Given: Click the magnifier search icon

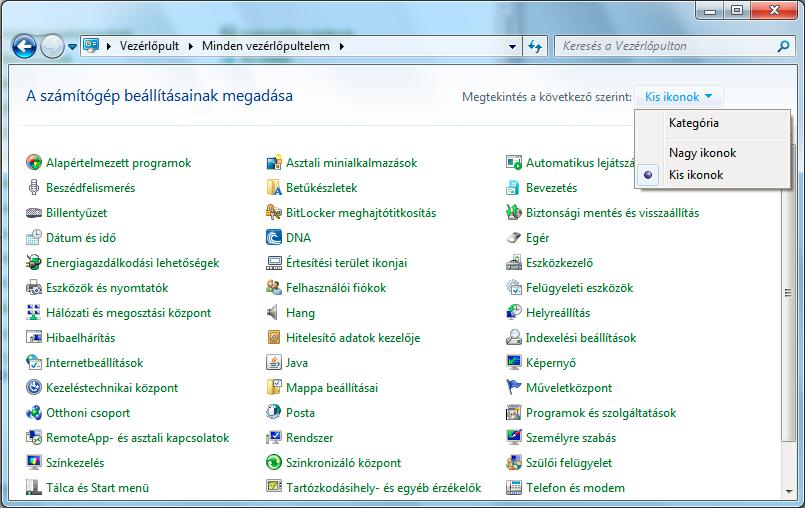Looking at the screenshot, I should coord(783,46).
